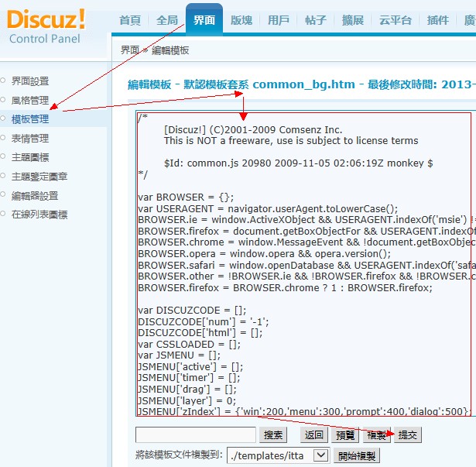Click the 複製 button
The width and height of the screenshot is (476, 467).
[376, 435]
